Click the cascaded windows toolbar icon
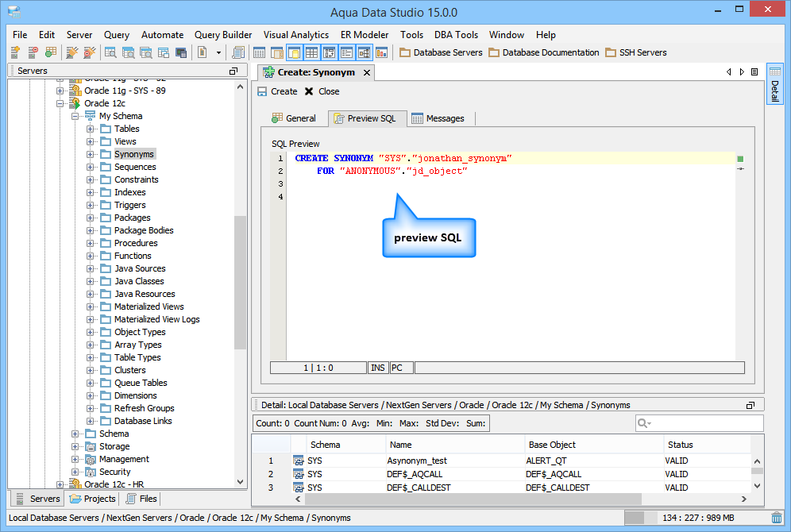 164,52
